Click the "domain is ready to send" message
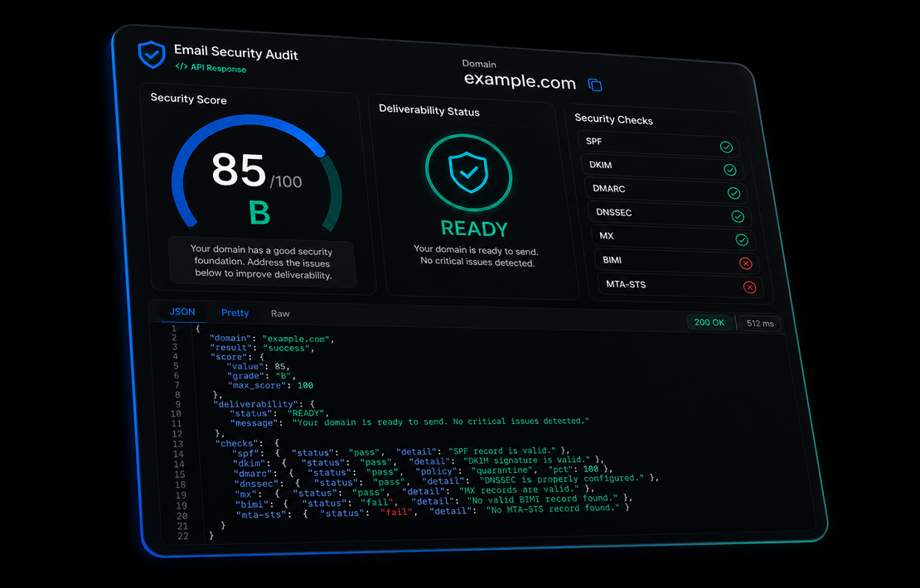The image size is (920, 588). tap(477, 256)
